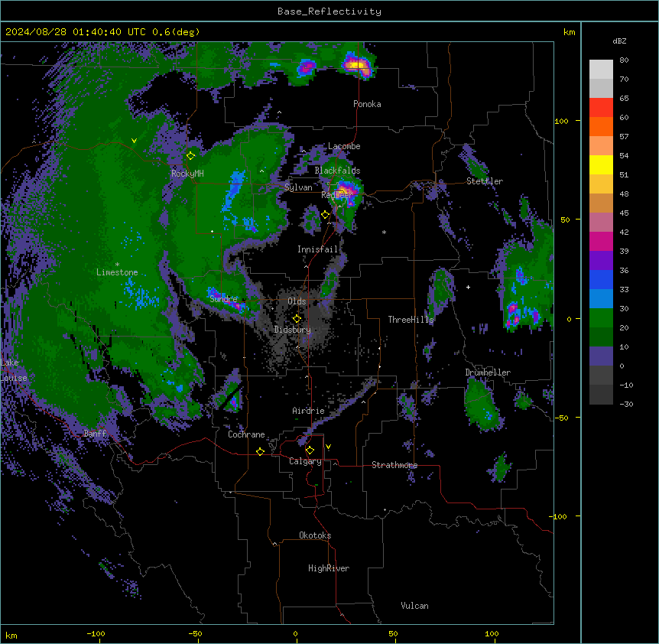Click the Didsbury label
Viewport: 659px width, 644px height.
point(293,330)
